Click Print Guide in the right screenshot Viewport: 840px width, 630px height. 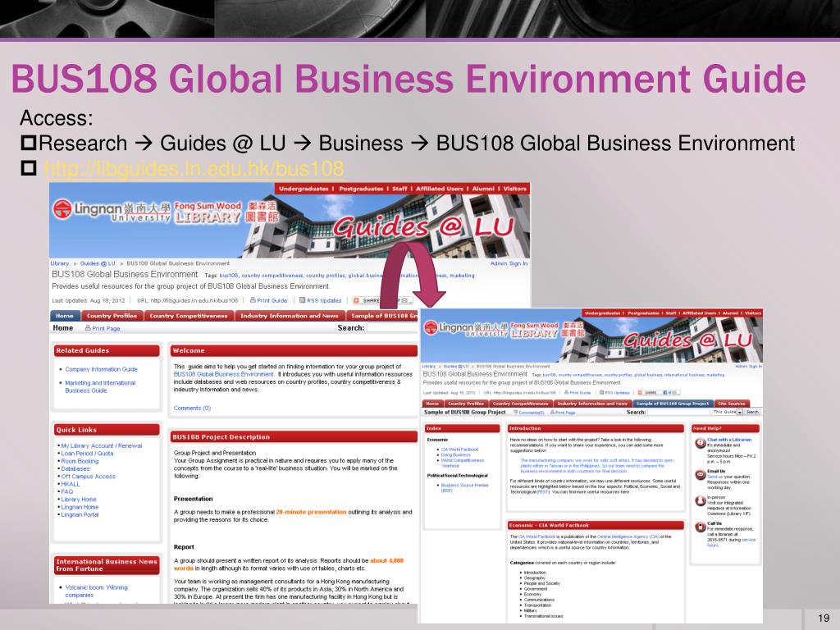(580, 393)
